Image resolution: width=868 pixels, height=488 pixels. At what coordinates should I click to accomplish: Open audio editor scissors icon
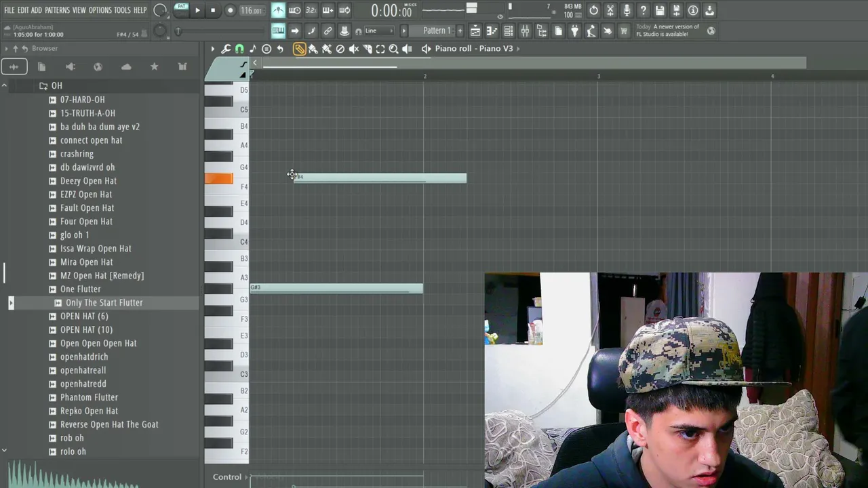610,10
